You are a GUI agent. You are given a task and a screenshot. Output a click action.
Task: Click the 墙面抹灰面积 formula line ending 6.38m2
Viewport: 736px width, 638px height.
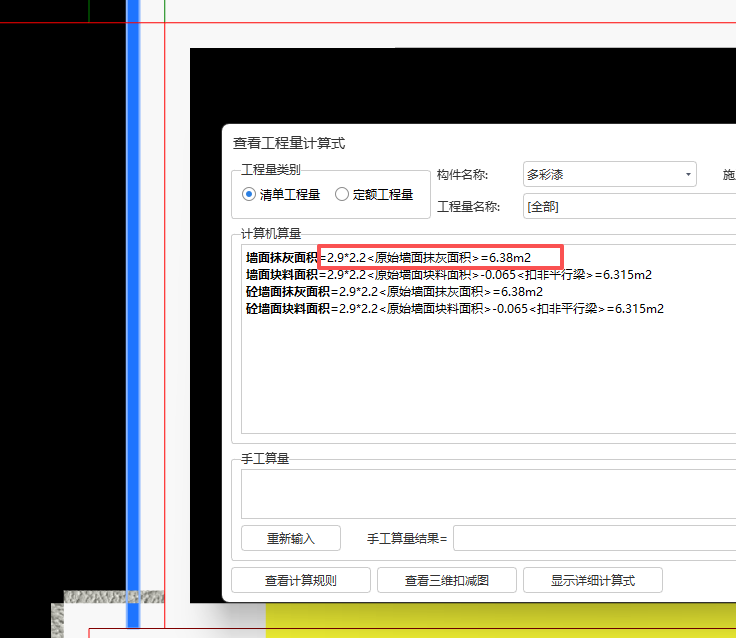(389, 258)
